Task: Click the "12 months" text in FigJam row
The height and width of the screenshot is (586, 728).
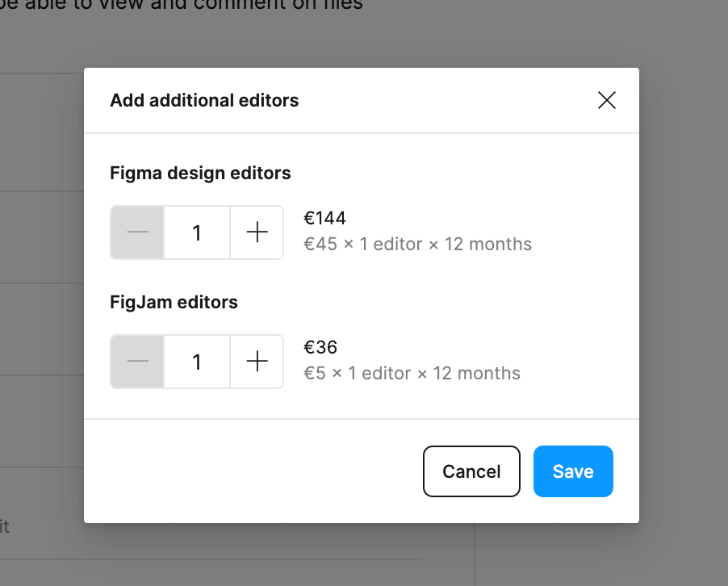Action: 477,373
